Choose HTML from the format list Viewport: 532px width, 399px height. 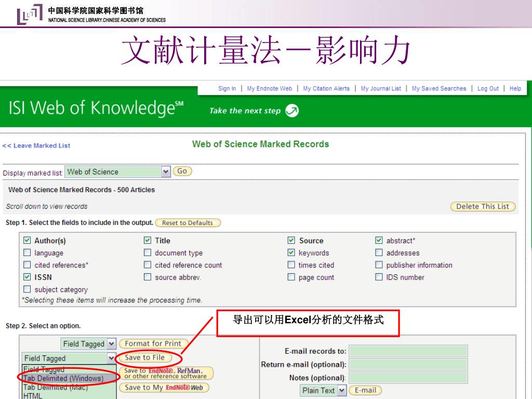click(x=70, y=395)
